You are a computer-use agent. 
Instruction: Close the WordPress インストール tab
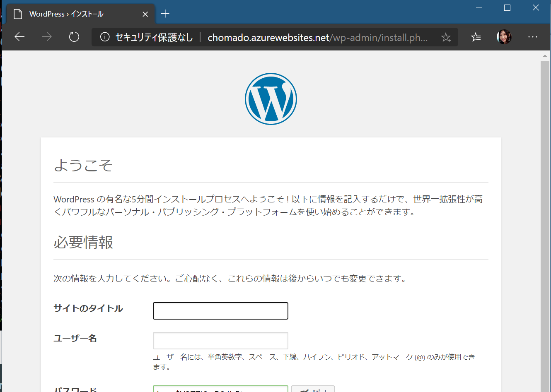tap(145, 14)
